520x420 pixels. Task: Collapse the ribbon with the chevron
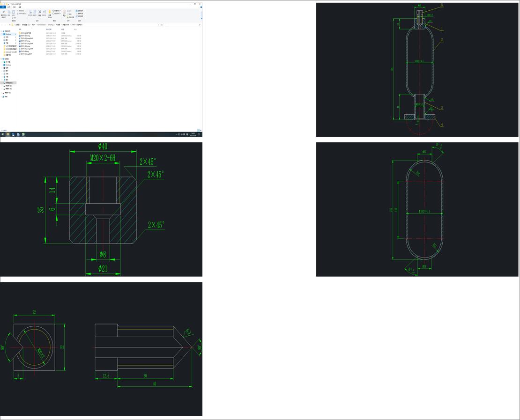click(x=199, y=7)
